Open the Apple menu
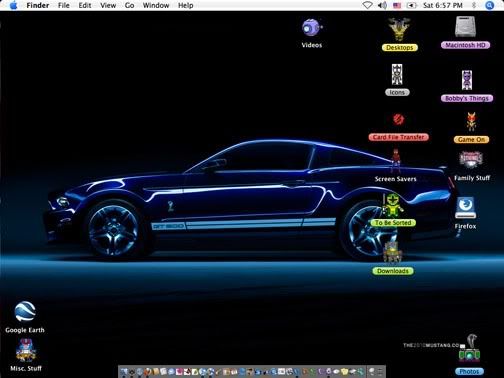The image size is (504, 378). [13, 5]
